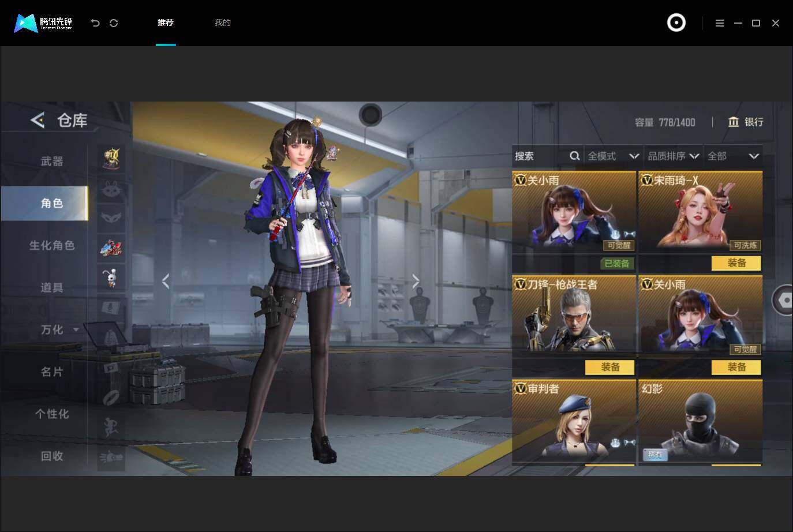The width and height of the screenshot is (793, 532).
Task: Open the 全模式 mode dropdown
Action: point(613,156)
